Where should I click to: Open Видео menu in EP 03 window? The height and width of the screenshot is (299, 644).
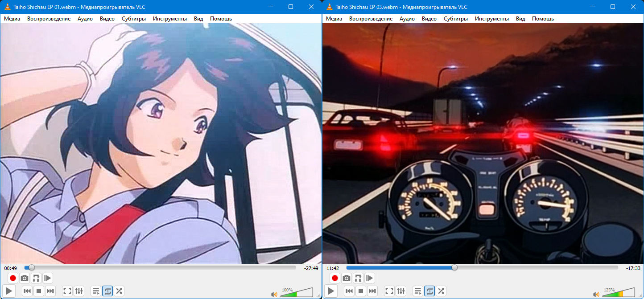(429, 19)
